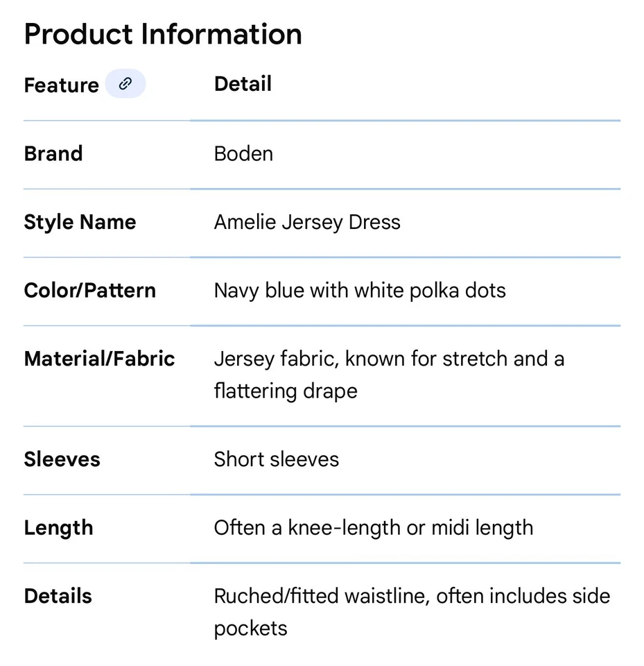The image size is (644, 666).
Task: Click the Short sleeves value
Action: click(277, 459)
